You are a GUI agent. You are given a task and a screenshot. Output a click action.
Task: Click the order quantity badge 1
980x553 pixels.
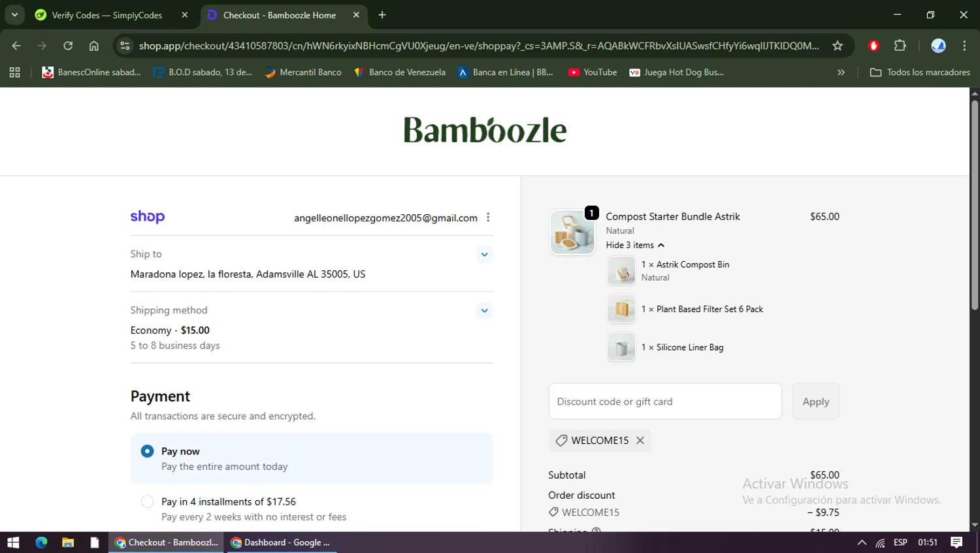pos(591,213)
